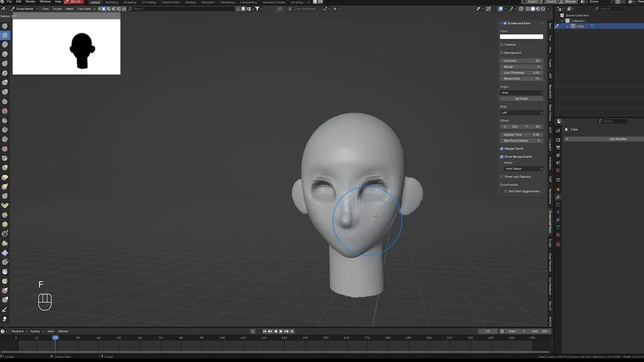The width and height of the screenshot is (644, 362).
Task: Open the Sculpt menu in the header
Action: click(x=57, y=9)
